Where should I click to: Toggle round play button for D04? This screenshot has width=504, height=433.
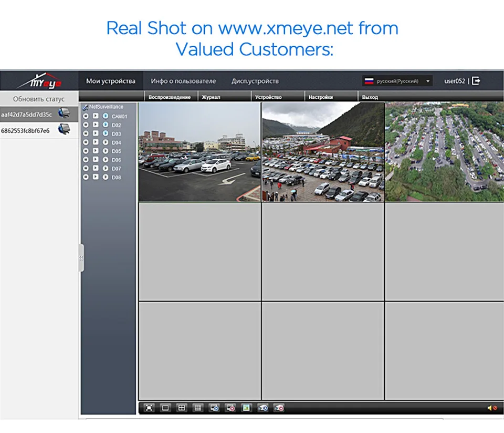coord(106,142)
